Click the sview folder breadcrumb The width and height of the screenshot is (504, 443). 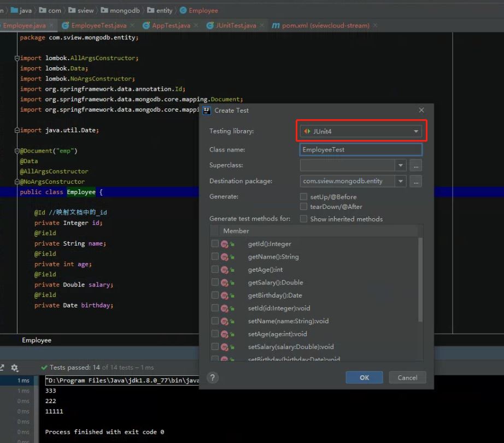[81, 10]
